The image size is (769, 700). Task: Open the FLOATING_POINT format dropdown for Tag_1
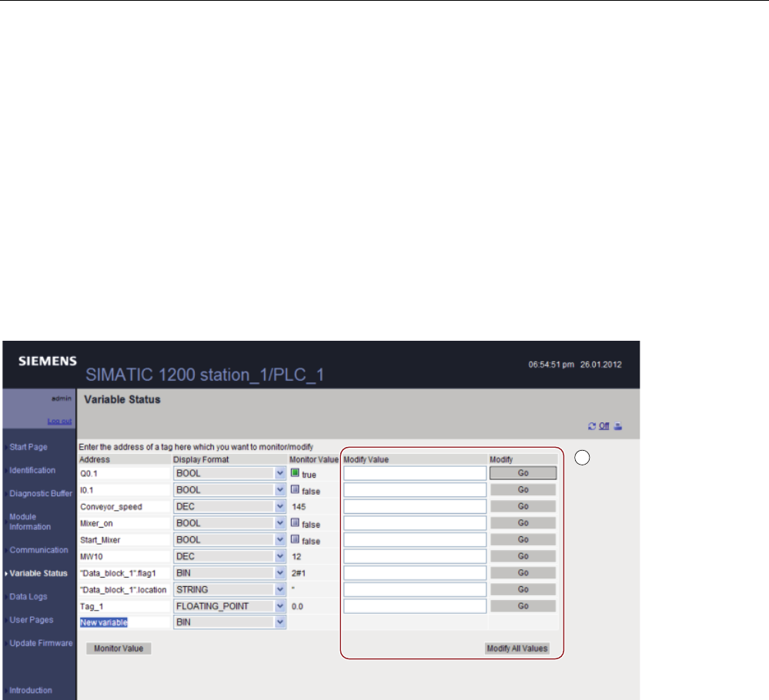tap(229, 606)
